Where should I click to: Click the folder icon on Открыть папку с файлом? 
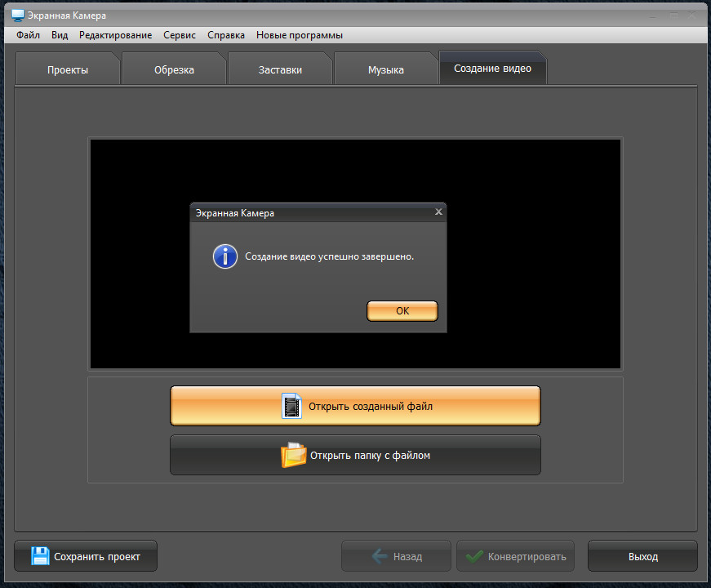[293, 455]
